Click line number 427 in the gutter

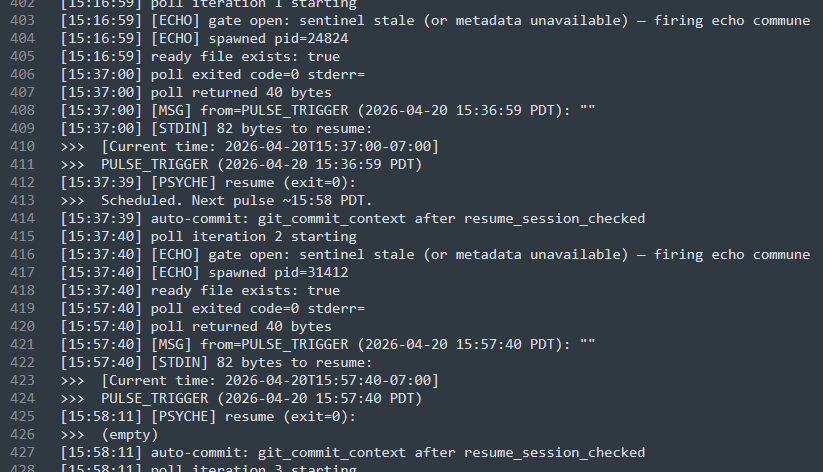[x=23, y=453]
